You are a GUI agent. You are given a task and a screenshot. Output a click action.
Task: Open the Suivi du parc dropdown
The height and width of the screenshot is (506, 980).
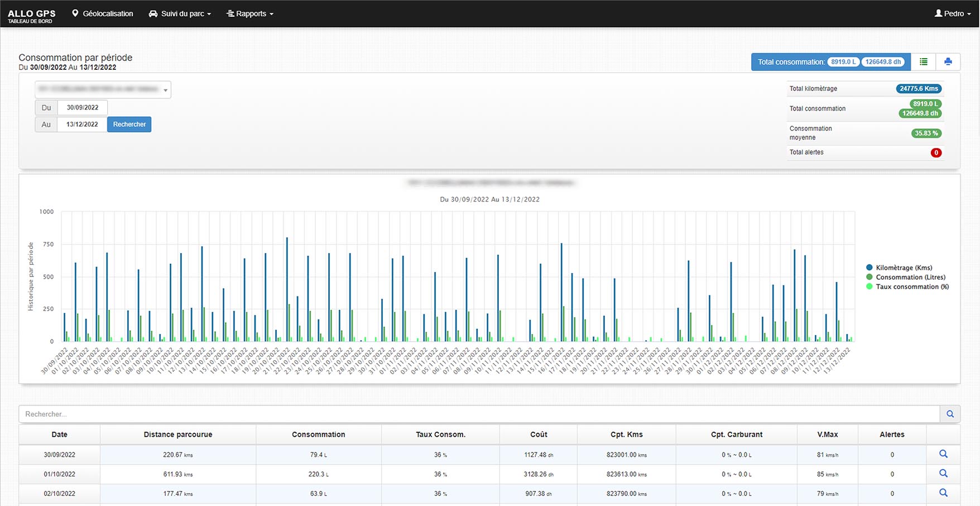point(180,14)
